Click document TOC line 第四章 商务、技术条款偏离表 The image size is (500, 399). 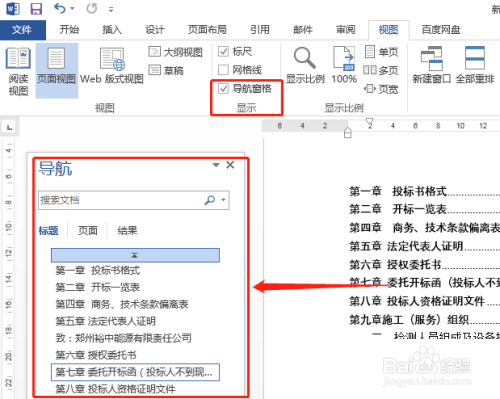(x=424, y=228)
